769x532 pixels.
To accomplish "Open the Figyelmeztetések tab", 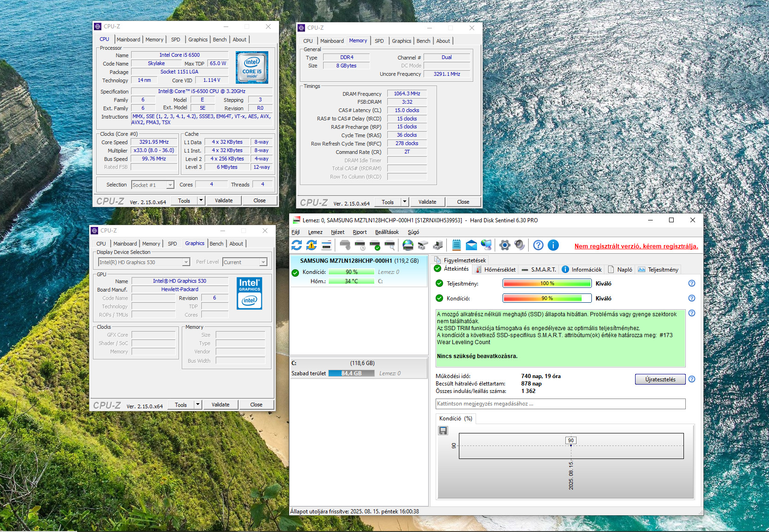I will tap(460, 260).
